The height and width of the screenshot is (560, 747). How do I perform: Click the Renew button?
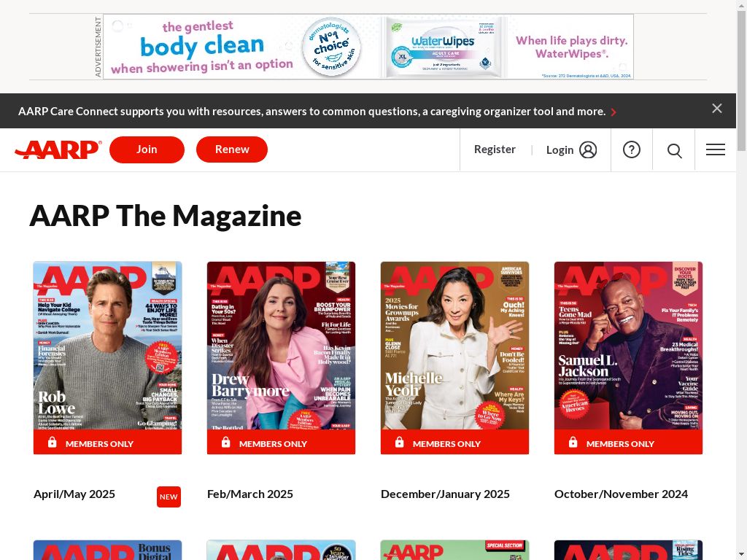[x=232, y=149]
